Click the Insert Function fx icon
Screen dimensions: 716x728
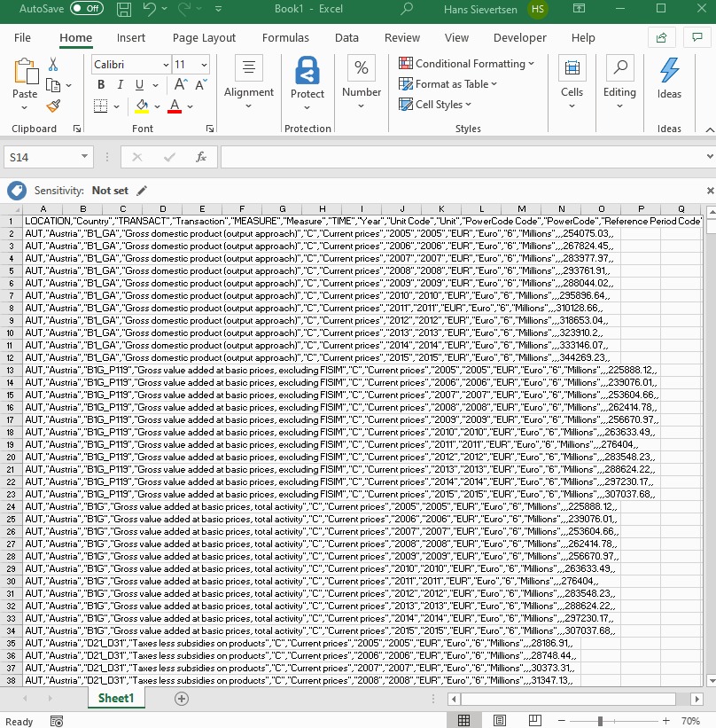coord(201,157)
